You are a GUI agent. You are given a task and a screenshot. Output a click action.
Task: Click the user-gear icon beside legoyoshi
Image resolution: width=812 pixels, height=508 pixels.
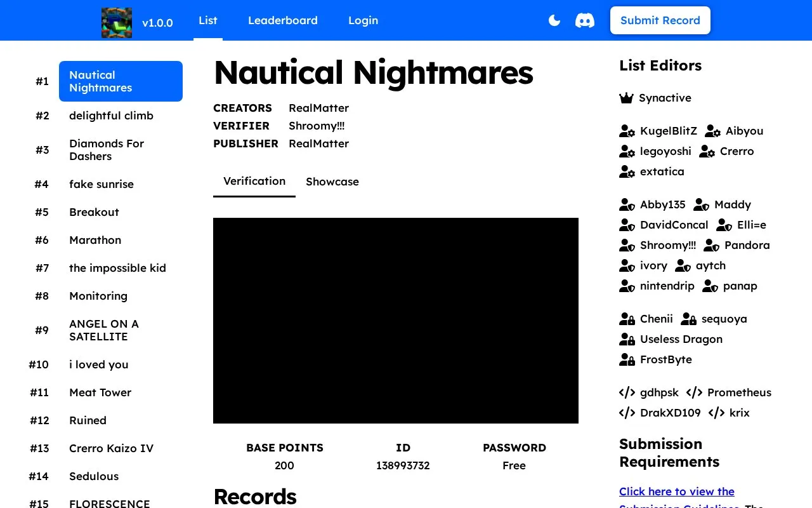point(627,151)
